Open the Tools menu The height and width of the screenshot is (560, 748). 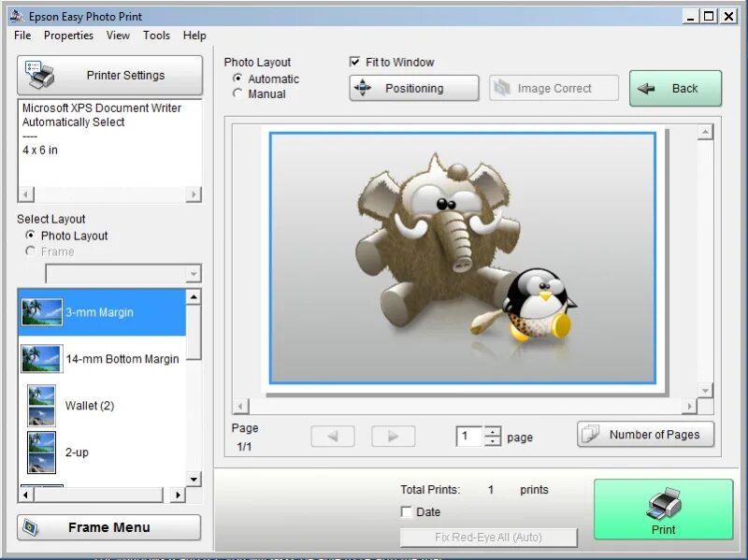pos(156,36)
